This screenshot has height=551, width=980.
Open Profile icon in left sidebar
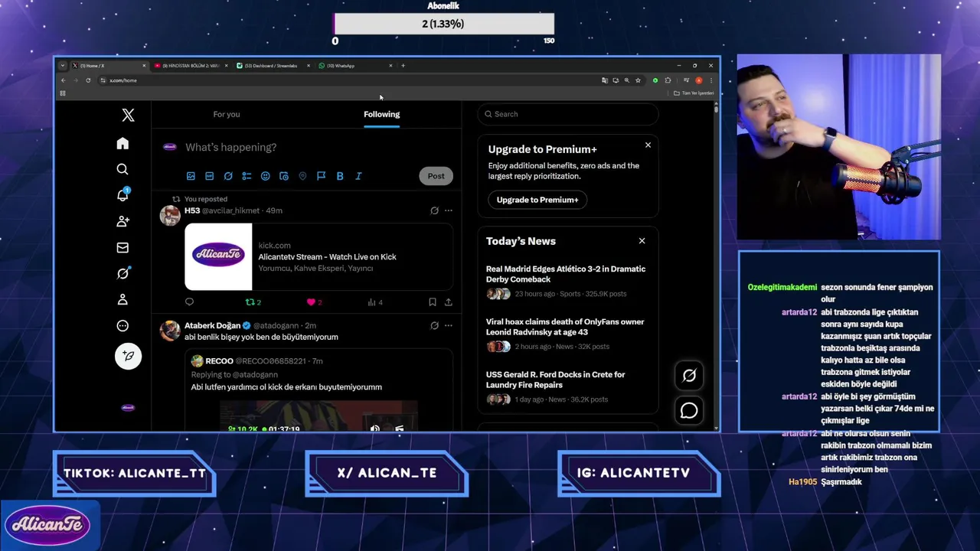[122, 299]
